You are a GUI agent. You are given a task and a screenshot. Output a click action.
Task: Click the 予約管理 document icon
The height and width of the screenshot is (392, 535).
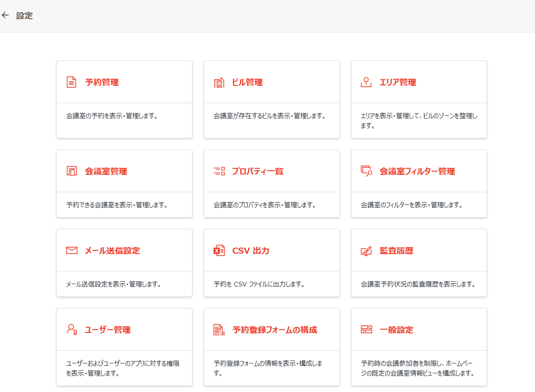[x=71, y=82]
